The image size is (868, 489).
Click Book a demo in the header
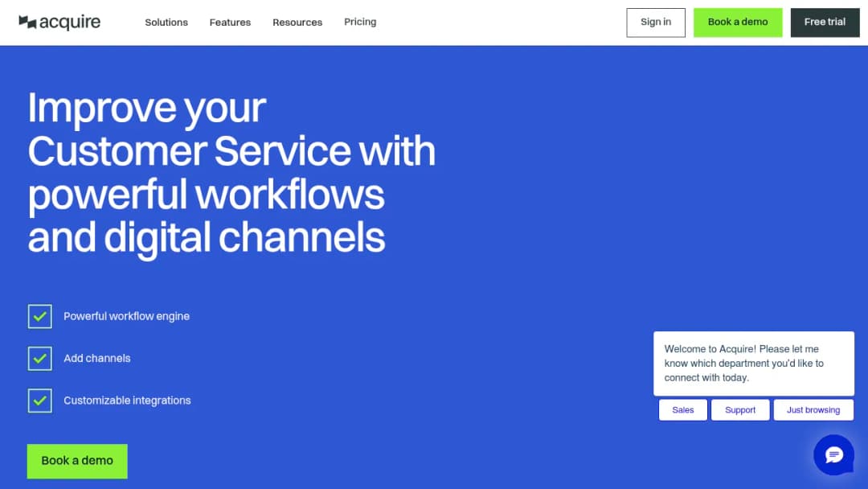tap(738, 23)
